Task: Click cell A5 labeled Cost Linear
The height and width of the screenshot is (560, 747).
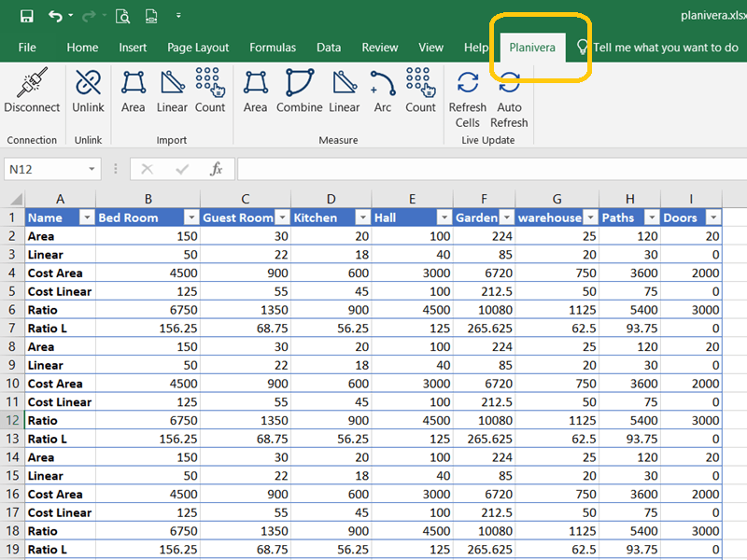Action: coord(60,291)
